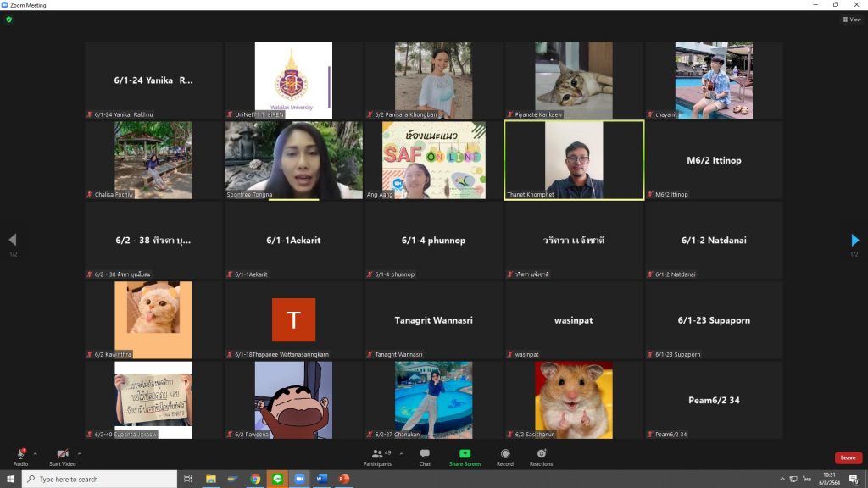This screenshot has height=488, width=868.
Task: Open the View menu at top right
Action: click(852, 19)
